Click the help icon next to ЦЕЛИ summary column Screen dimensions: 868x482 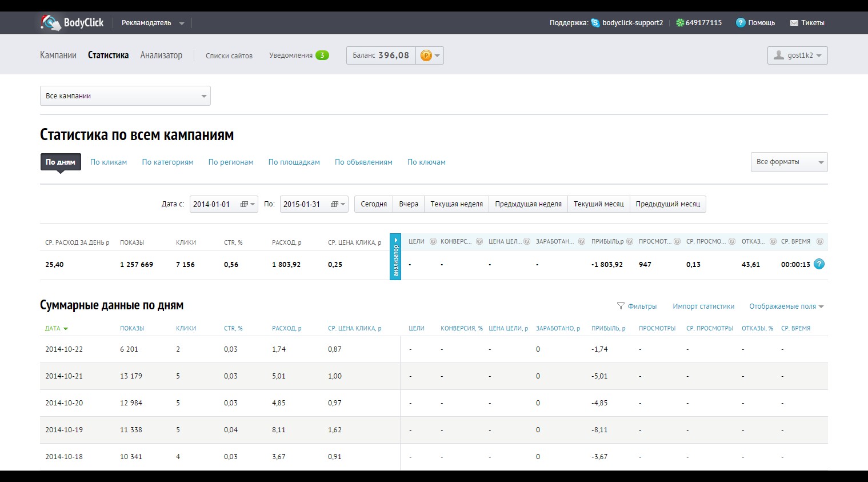tap(433, 241)
